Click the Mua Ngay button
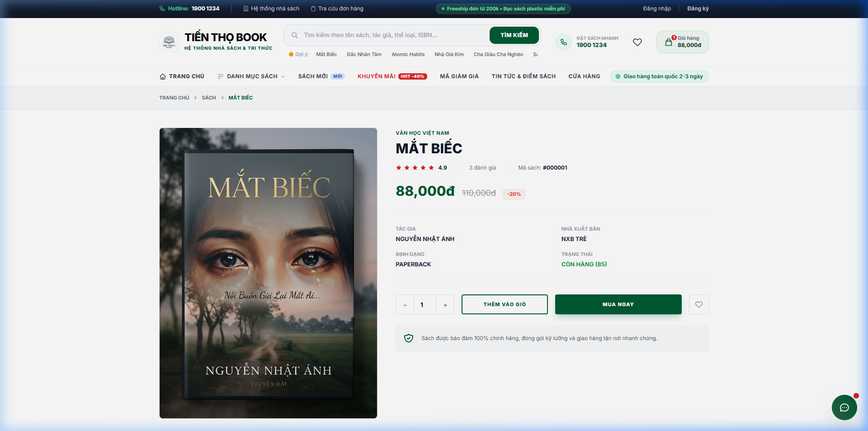The width and height of the screenshot is (868, 431). (x=618, y=304)
